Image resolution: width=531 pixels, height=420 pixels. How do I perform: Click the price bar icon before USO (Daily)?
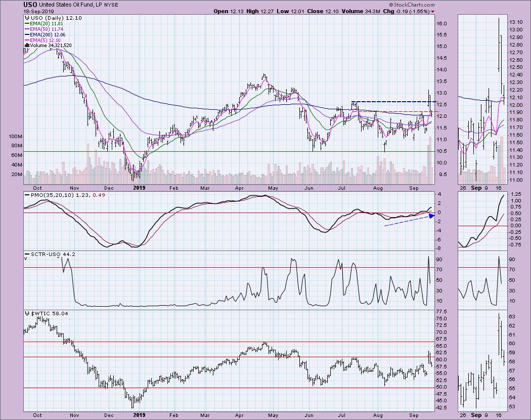pyautogui.click(x=27, y=18)
